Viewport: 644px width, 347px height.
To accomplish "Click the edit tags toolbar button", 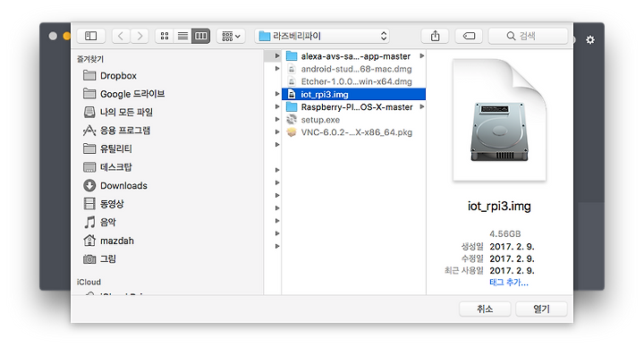I will click(x=469, y=36).
